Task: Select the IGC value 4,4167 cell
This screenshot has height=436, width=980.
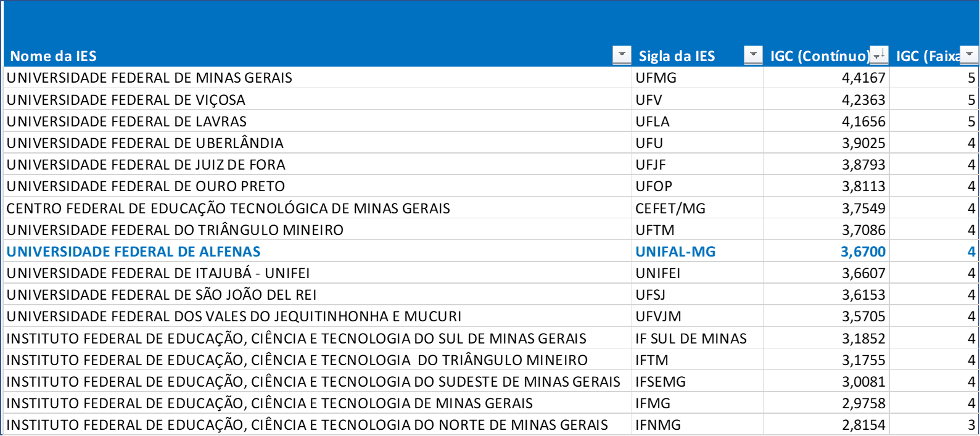Action: point(826,78)
